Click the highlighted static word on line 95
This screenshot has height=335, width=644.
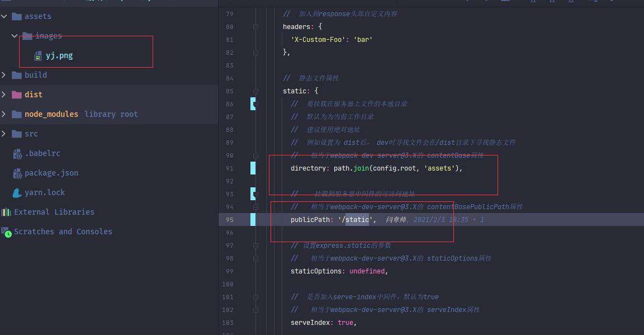[x=357, y=219]
